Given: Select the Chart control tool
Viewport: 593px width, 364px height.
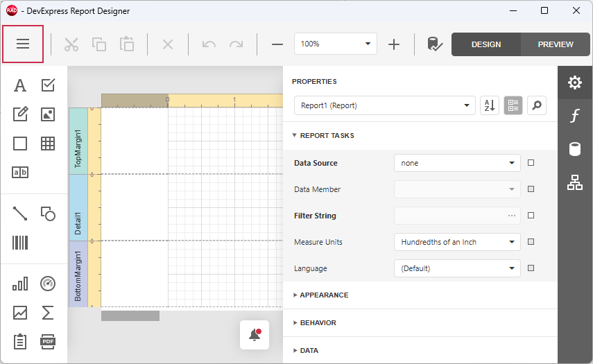Looking at the screenshot, I should coord(20,284).
